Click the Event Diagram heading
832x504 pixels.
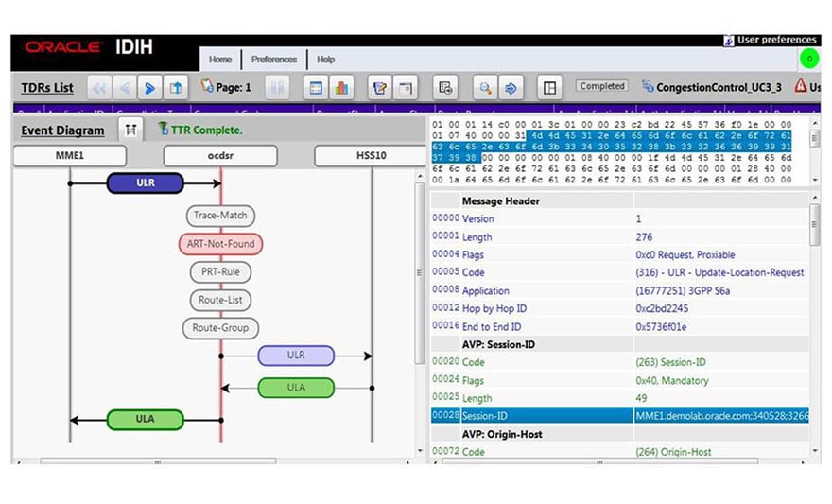[62, 130]
